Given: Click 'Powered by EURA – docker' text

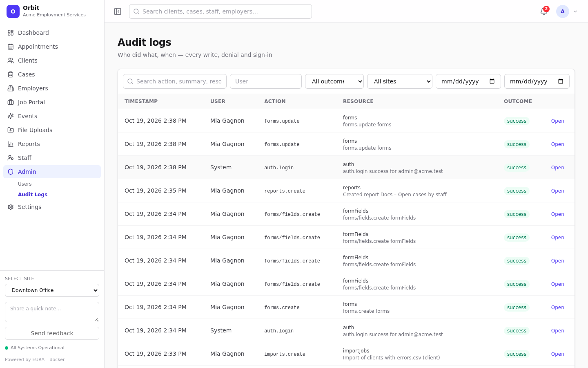Looking at the screenshot, I should [35, 360].
